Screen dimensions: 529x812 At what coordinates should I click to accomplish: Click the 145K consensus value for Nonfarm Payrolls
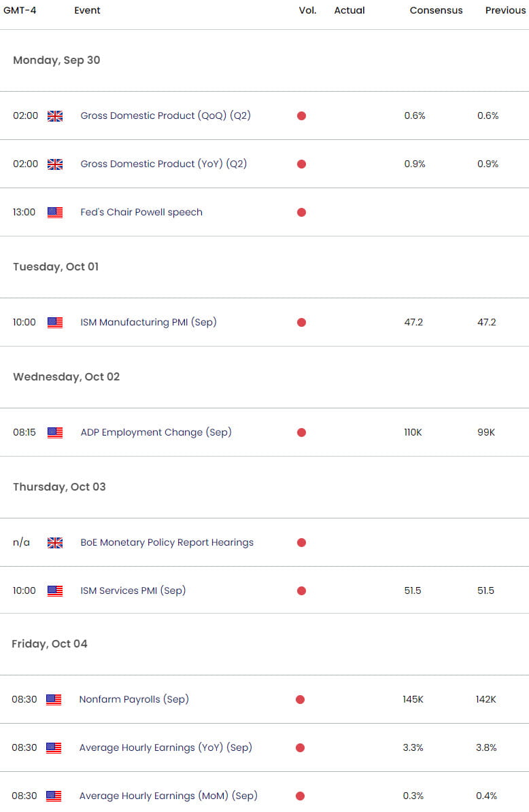click(x=414, y=699)
